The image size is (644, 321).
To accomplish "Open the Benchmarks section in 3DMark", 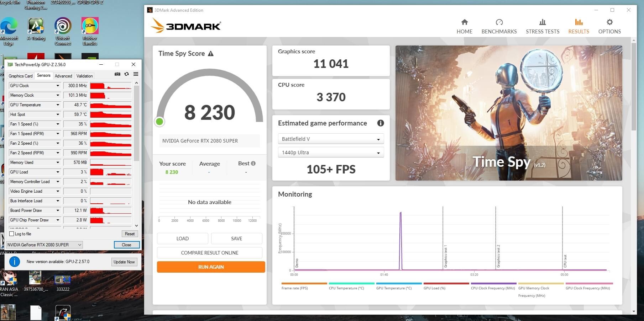I will (499, 27).
